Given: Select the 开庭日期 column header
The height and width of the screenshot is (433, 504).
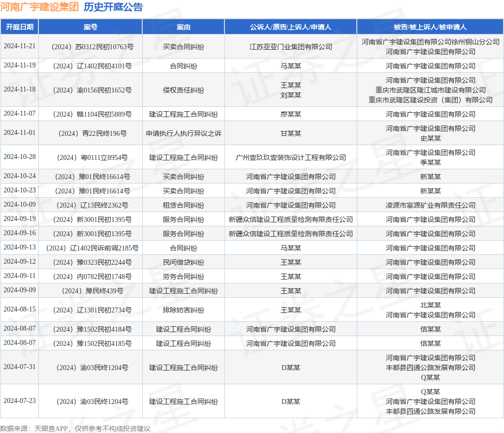Looking at the screenshot, I should click(20, 27).
